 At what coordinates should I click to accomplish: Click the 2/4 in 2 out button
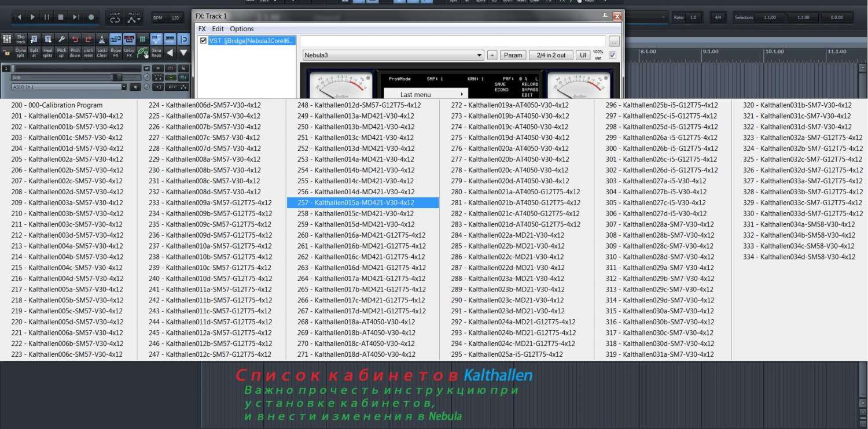[x=550, y=56]
